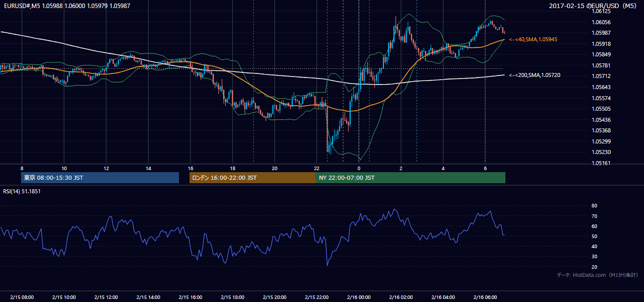
Task: Click price axis value 1.05849
Action: point(601,54)
